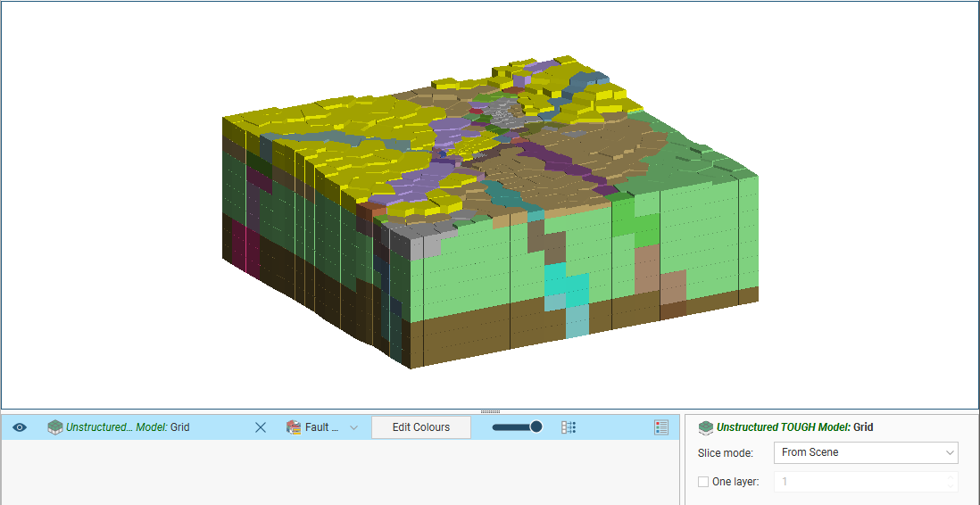Click the Fault colouring icon

(294, 427)
